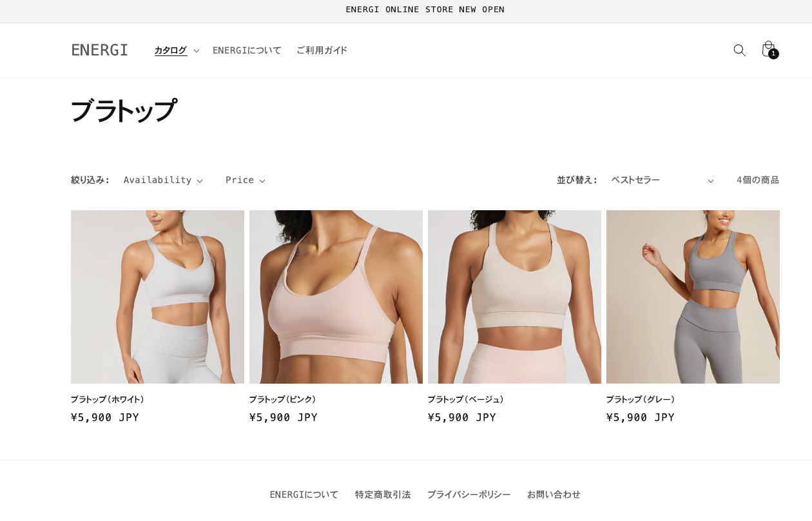
Task: Open the search magnifier icon
Action: (x=739, y=50)
